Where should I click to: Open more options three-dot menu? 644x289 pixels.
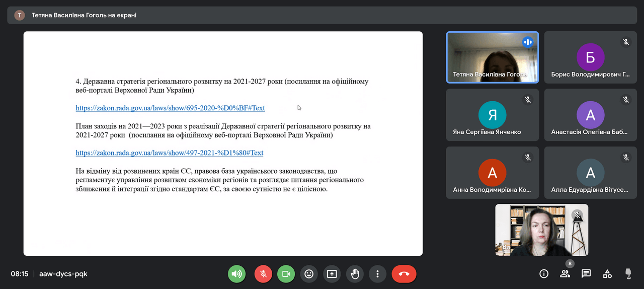pos(377,274)
